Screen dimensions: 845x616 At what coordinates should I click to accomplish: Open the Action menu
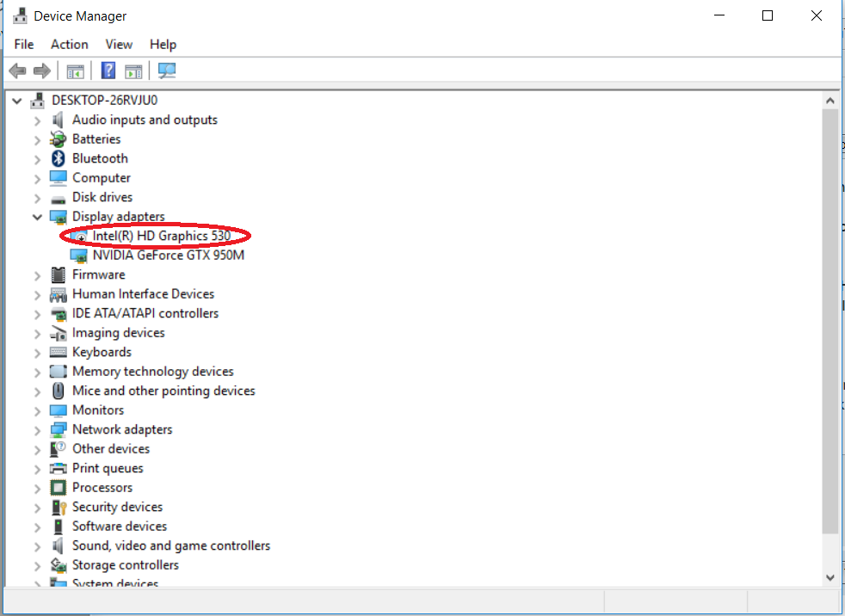[69, 45]
